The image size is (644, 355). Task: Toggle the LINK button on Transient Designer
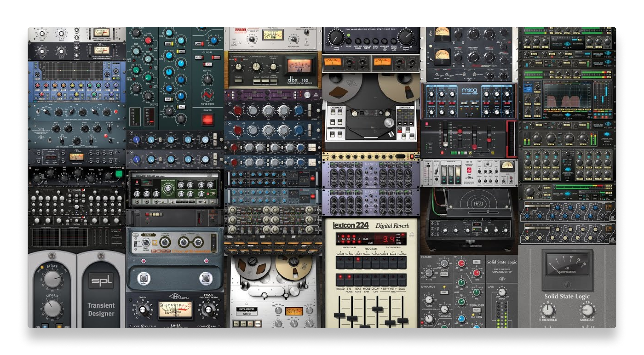click(59, 326)
